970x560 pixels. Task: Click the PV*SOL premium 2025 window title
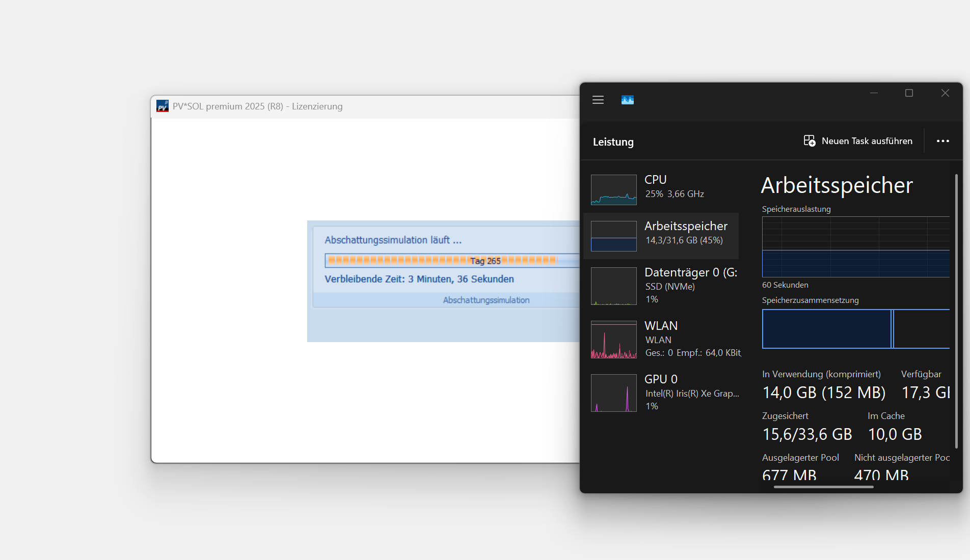click(x=257, y=106)
